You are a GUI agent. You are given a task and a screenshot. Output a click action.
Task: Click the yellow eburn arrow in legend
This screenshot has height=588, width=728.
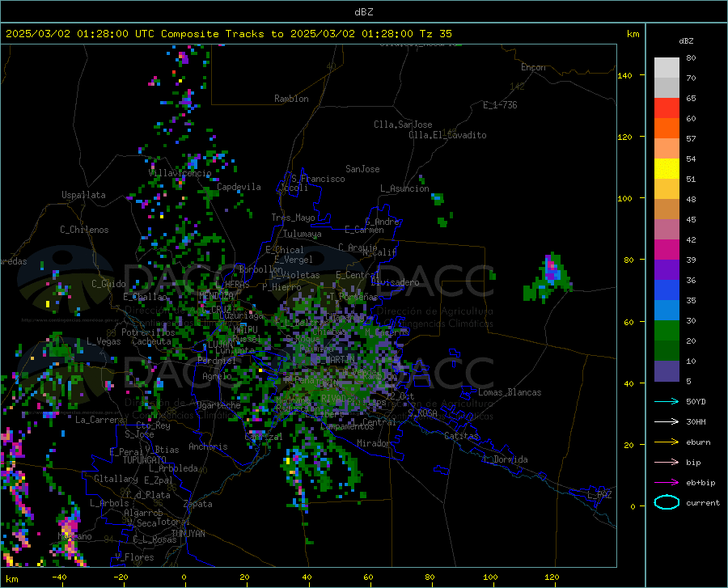click(667, 442)
